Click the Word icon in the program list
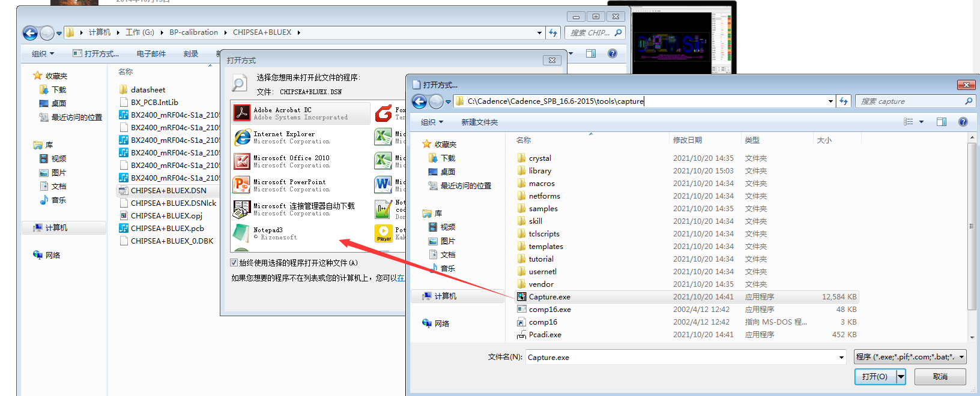Screen dimensions: 980x396 384,185
